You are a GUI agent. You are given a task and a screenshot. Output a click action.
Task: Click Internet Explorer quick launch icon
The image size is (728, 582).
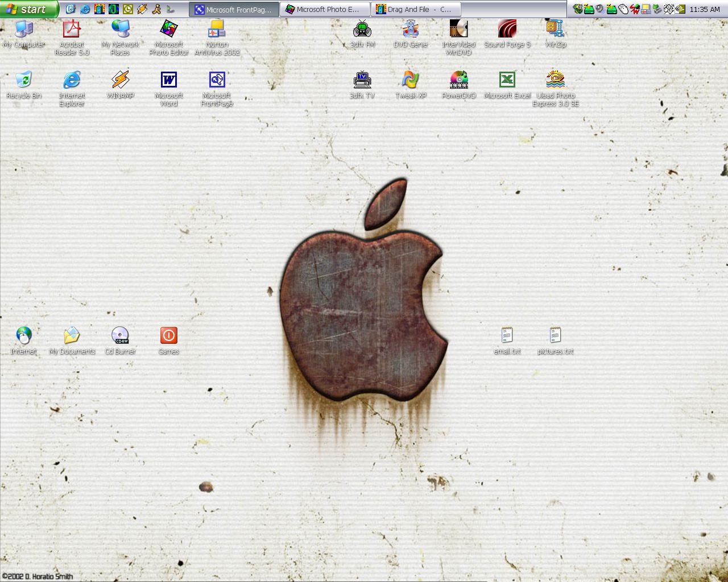[85, 9]
